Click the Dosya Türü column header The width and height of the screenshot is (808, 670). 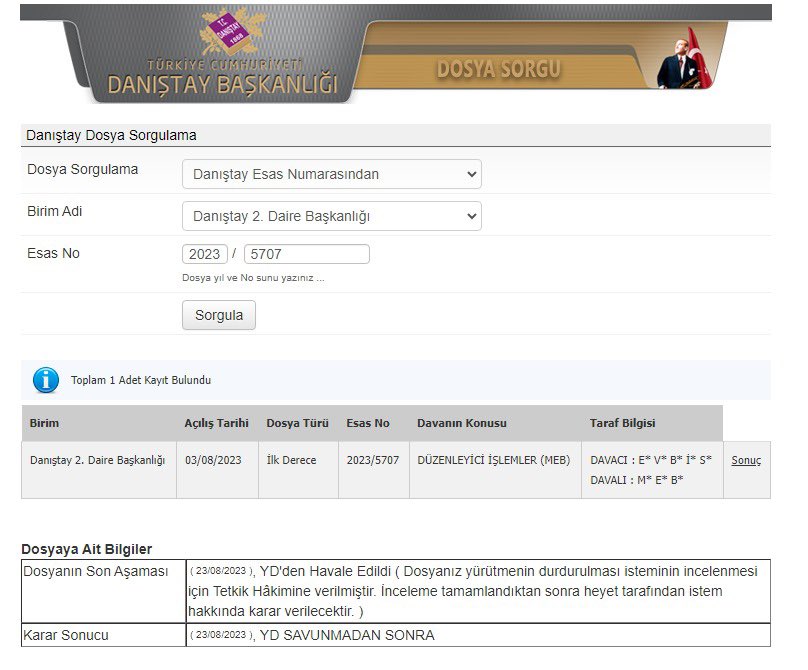click(297, 423)
